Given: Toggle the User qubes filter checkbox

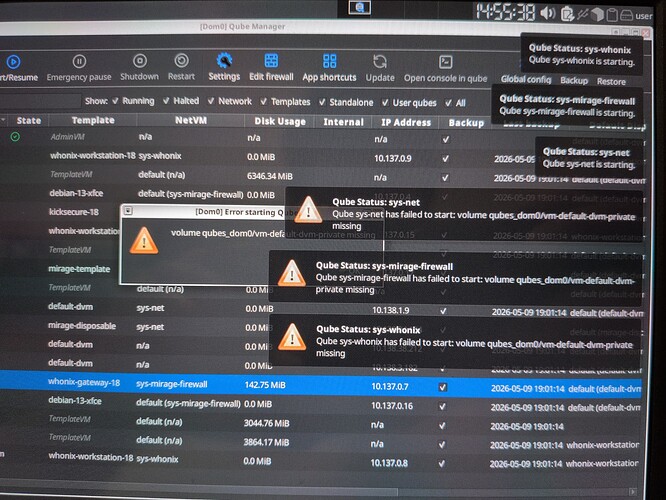Looking at the screenshot, I should click(x=385, y=102).
